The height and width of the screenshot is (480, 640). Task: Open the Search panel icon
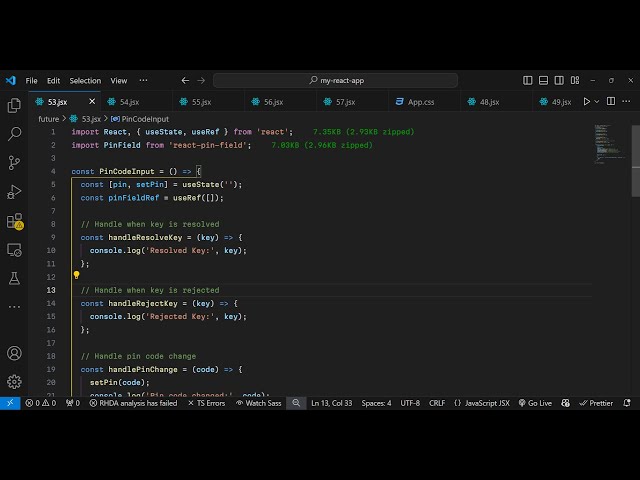(14, 133)
